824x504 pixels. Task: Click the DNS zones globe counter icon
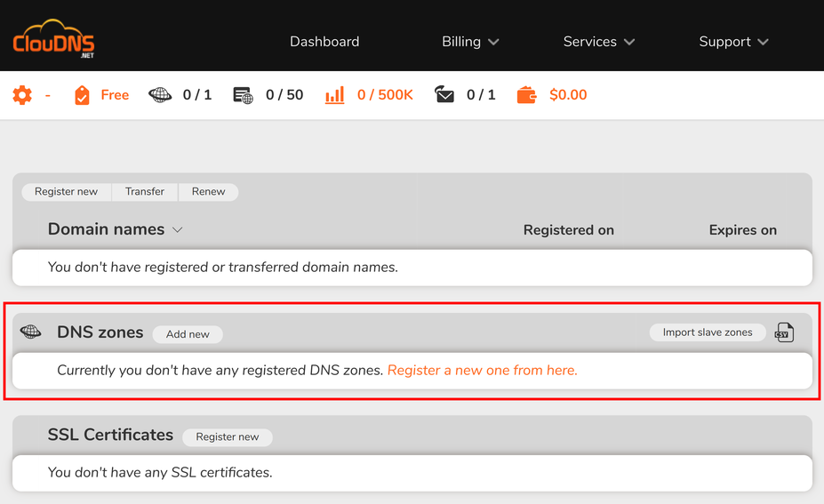[160, 95]
